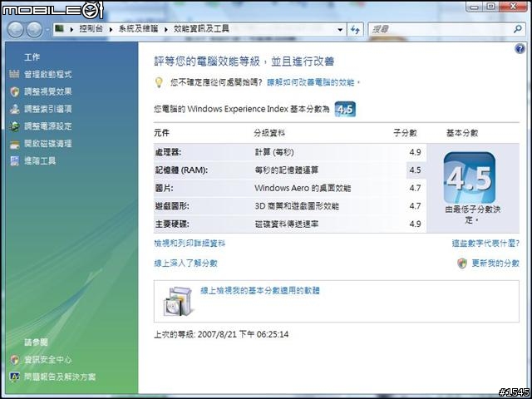
Task: Expand the arrow after 控制台 in breadcrumb
Action: click(x=111, y=30)
